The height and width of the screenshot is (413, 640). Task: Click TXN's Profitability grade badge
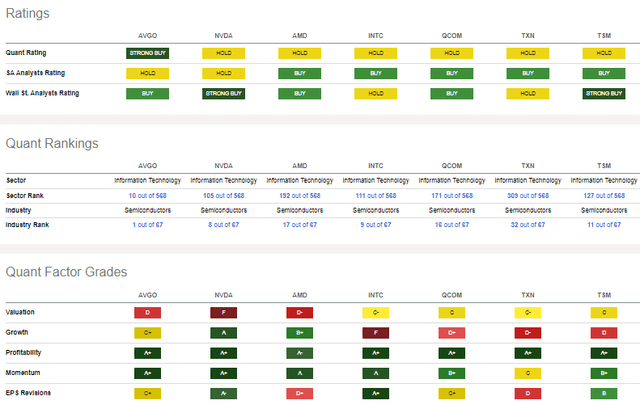(528, 353)
